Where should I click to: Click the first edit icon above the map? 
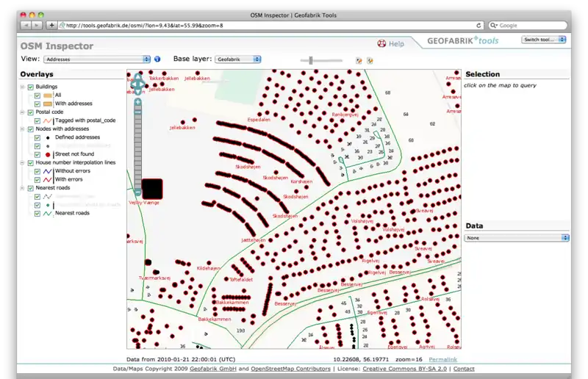click(x=359, y=60)
